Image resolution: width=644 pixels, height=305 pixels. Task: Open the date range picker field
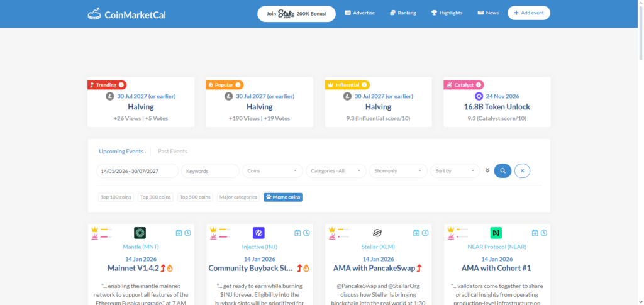[137, 171]
